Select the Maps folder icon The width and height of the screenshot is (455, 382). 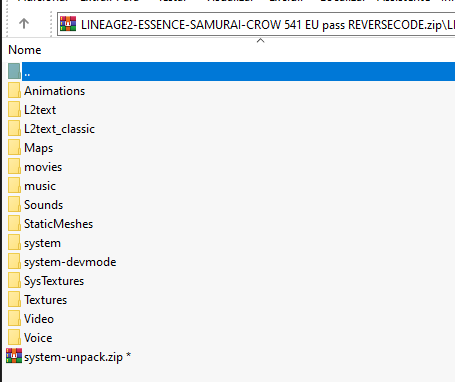coord(14,148)
